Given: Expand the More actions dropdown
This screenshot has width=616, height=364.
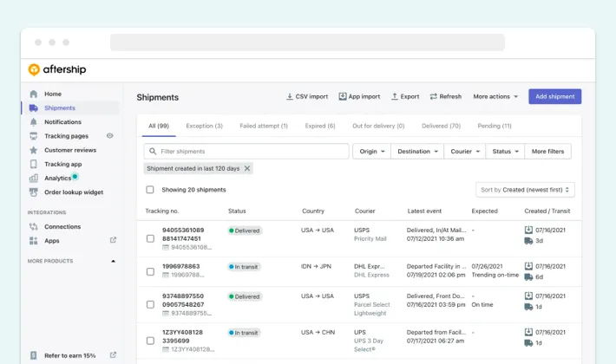Looking at the screenshot, I should [x=495, y=96].
